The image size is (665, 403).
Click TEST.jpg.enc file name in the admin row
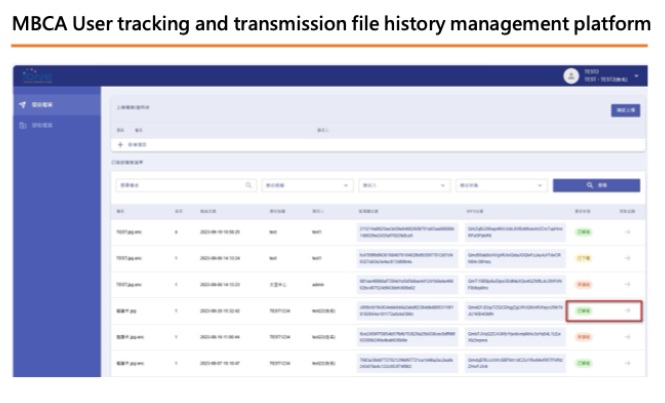(129, 285)
